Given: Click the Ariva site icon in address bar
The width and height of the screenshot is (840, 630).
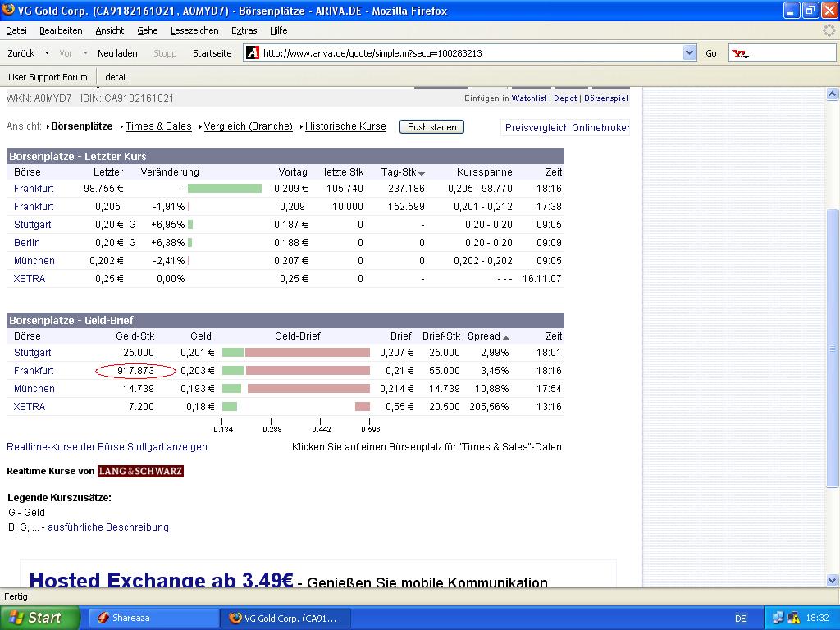Looking at the screenshot, I should coord(253,53).
